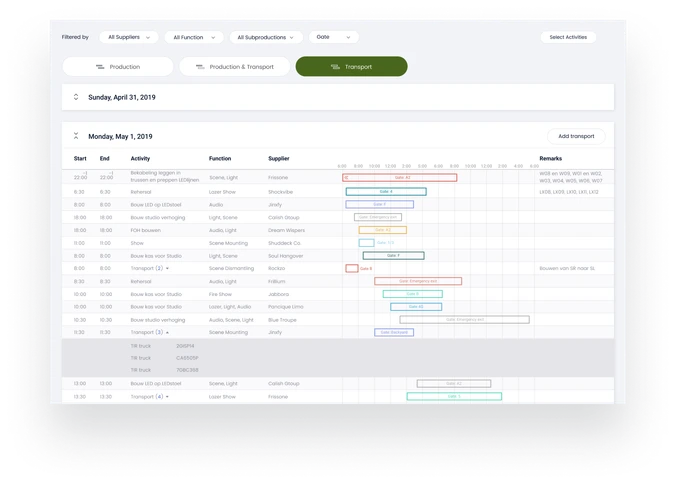Image resolution: width=676 pixels, height=484 pixels.
Task: Click the Dream Wispers supplier cell
Action: (286, 231)
